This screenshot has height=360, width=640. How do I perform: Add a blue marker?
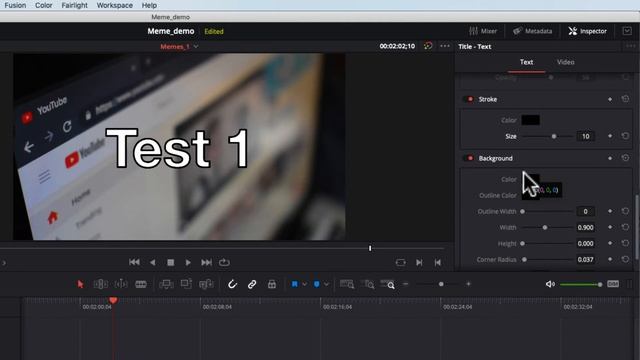(x=316, y=284)
